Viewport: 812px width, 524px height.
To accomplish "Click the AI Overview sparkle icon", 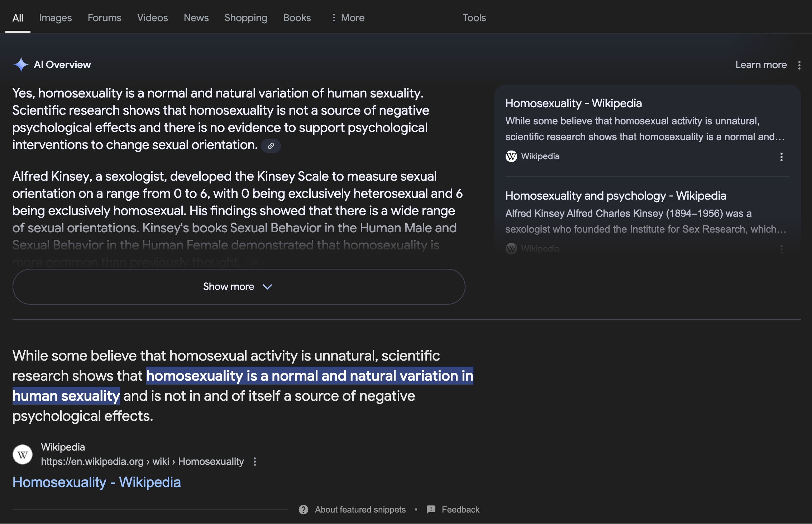I will [21, 65].
